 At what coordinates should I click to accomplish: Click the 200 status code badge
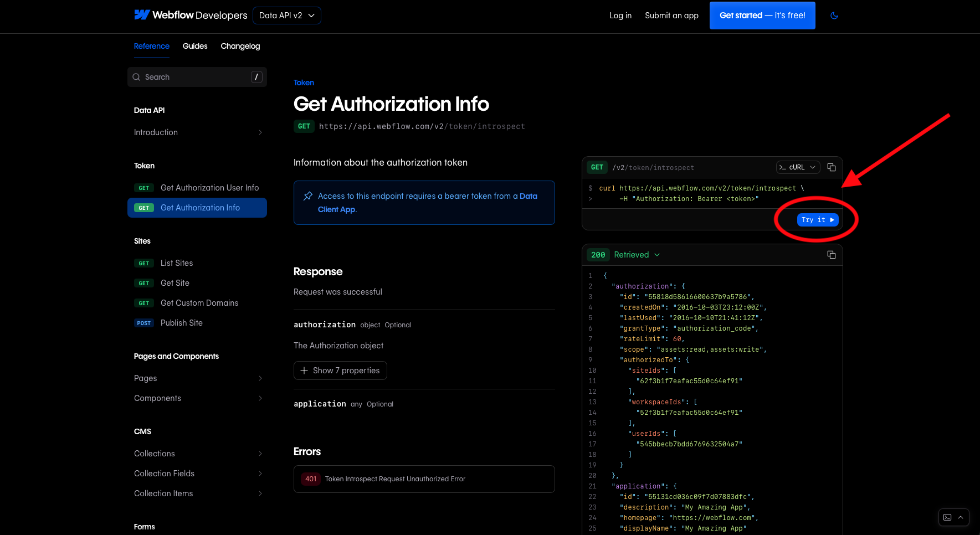598,255
